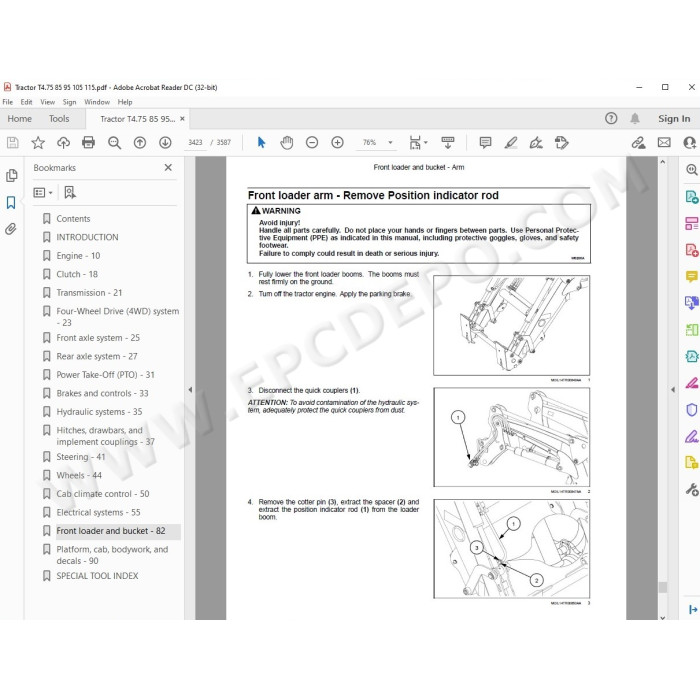Open the scrolling mode icon
The image size is (700, 700).
pyautogui.click(x=448, y=142)
